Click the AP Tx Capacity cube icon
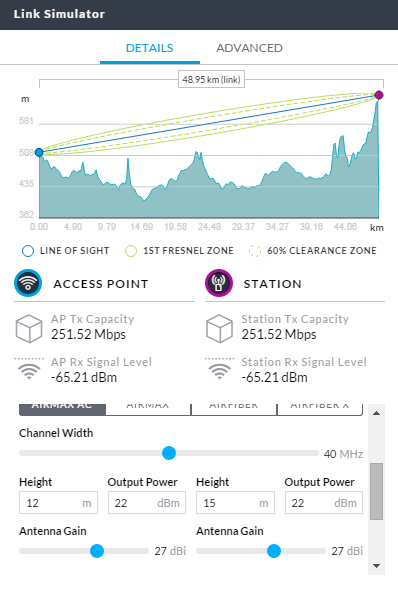Screen dimensions: 398x596 click(x=29, y=328)
